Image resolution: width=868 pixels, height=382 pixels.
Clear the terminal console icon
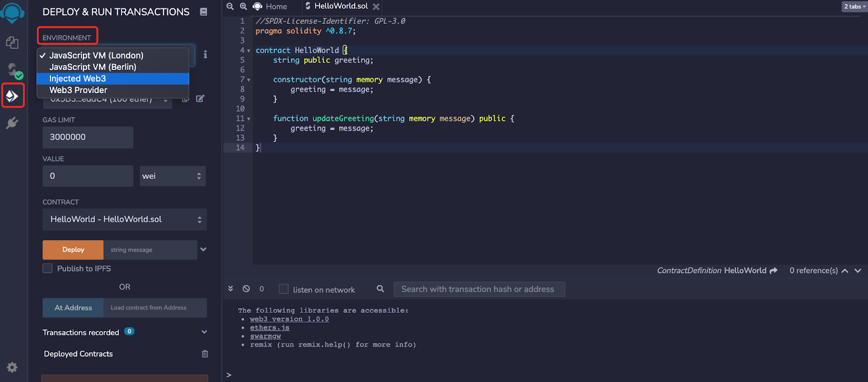click(x=246, y=289)
